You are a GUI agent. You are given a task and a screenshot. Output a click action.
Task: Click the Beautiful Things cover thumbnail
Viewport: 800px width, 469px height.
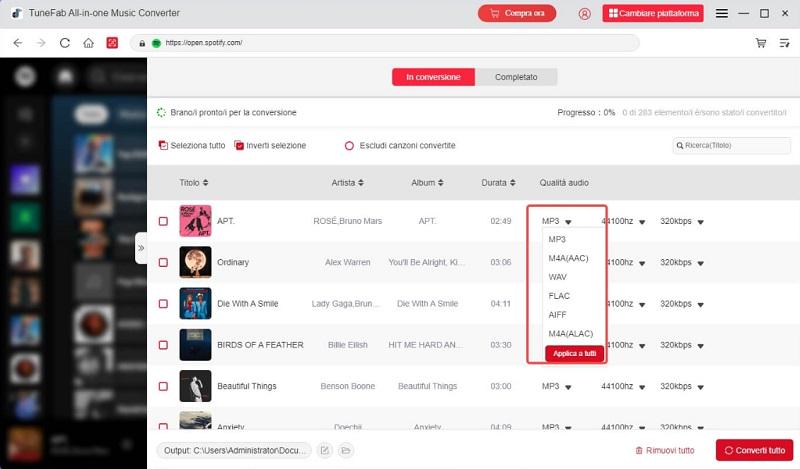coord(195,386)
